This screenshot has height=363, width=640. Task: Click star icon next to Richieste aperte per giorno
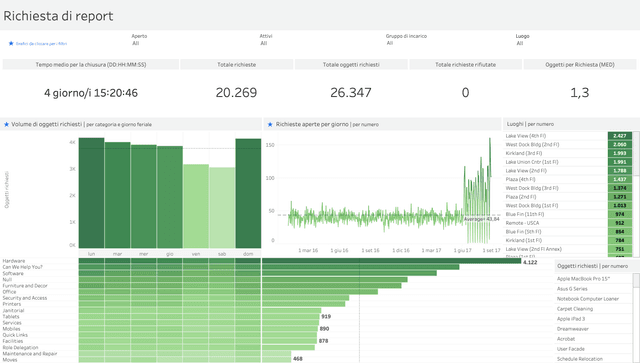pos(270,125)
